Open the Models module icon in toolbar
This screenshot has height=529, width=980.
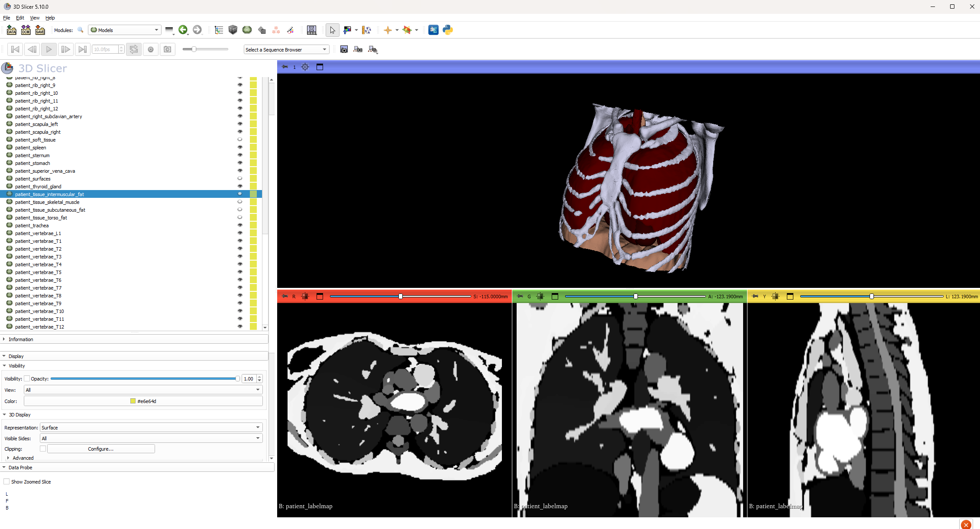(x=247, y=30)
